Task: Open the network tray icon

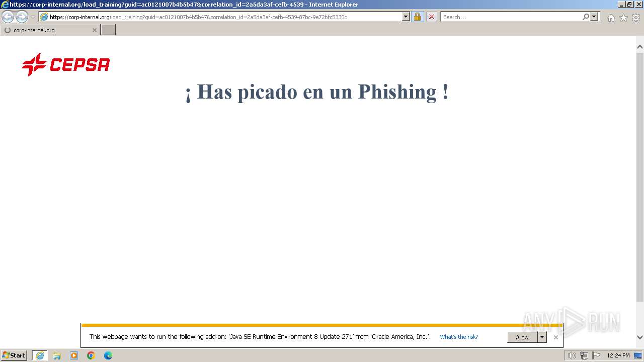Action: tap(584, 355)
